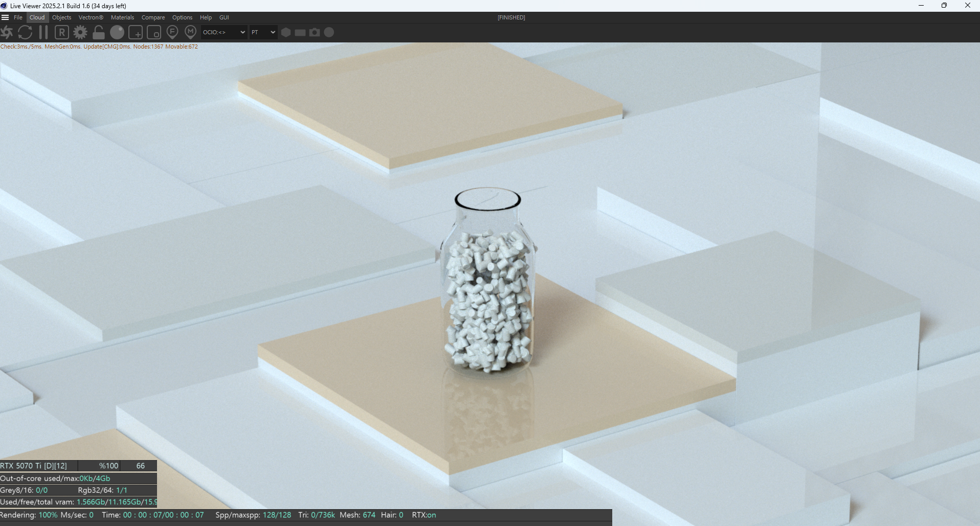Open the hamburger menu icon
Image resolution: width=980 pixels, height=526 pixels.
(x=5, y=17)
